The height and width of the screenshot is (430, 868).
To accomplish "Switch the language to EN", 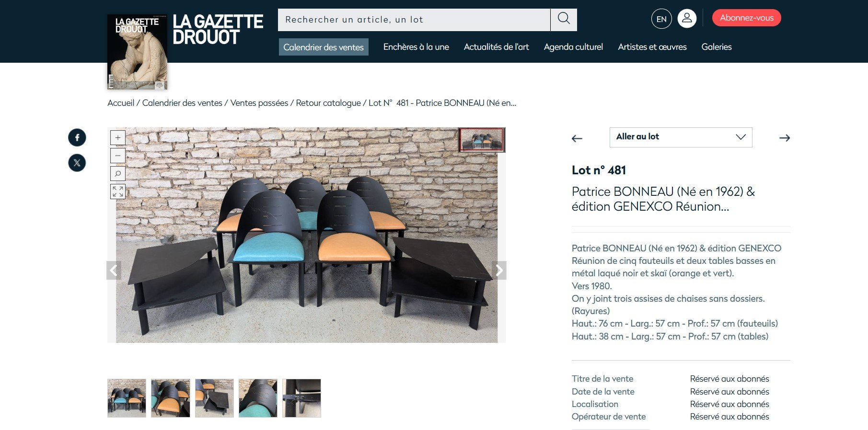I will coord(661,19).
